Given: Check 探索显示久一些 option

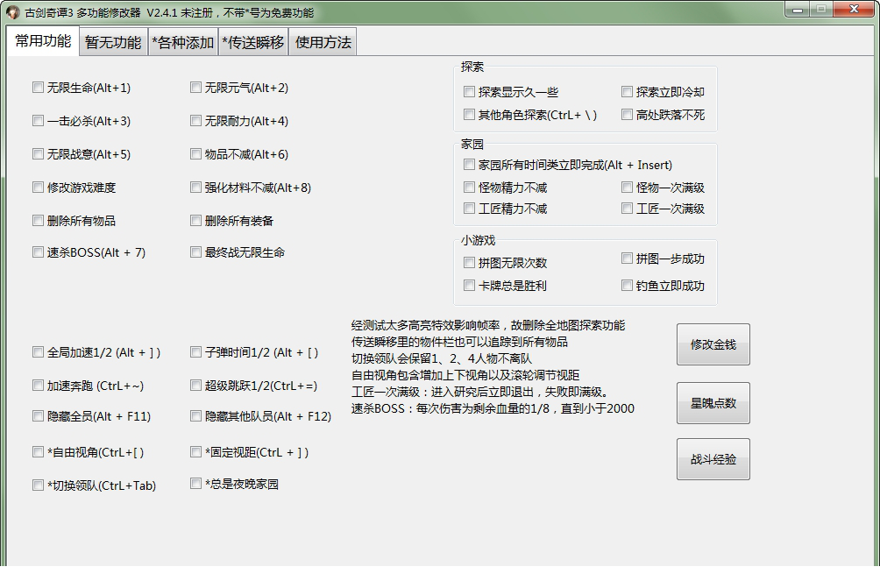Looking at the screenshot, I should coord(470,92).
